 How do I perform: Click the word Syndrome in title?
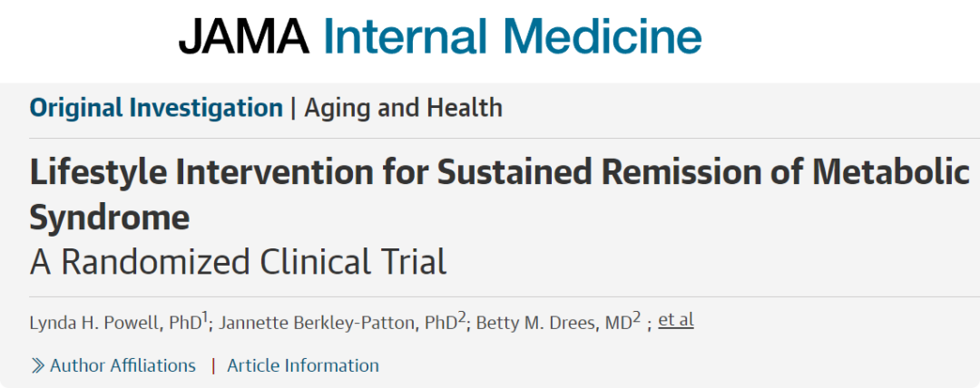109,217
